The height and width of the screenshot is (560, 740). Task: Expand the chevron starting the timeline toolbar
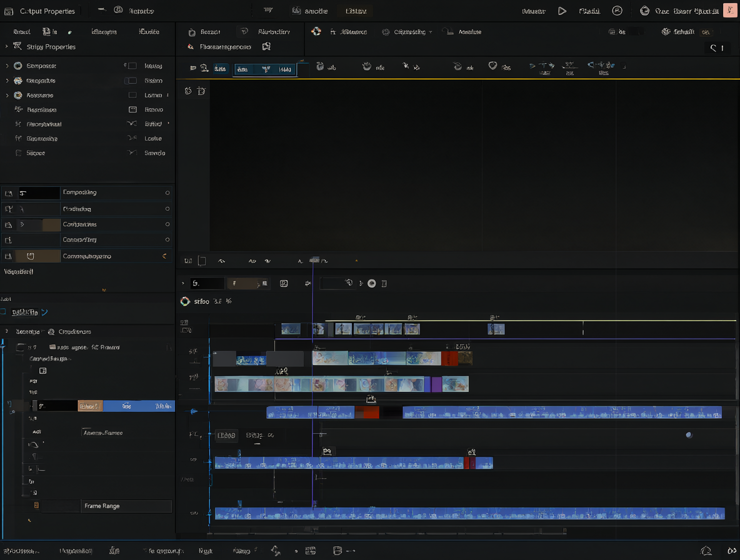(182, 284)
